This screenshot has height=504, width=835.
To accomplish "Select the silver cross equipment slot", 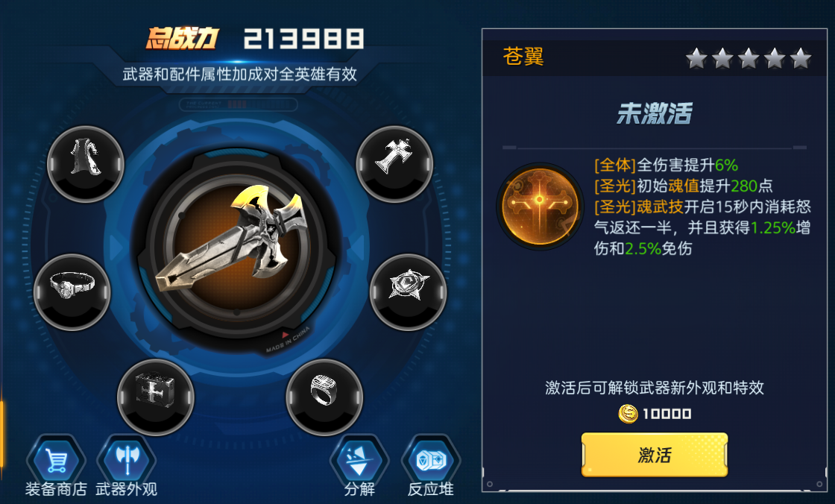I will (394, 163).
